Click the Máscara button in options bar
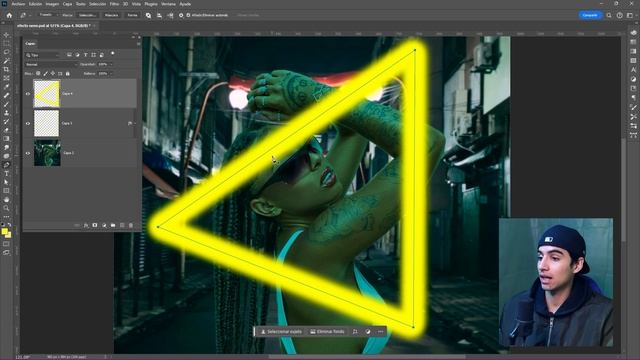640x360 pixels. pyautogui.click(x=111, y=15)
